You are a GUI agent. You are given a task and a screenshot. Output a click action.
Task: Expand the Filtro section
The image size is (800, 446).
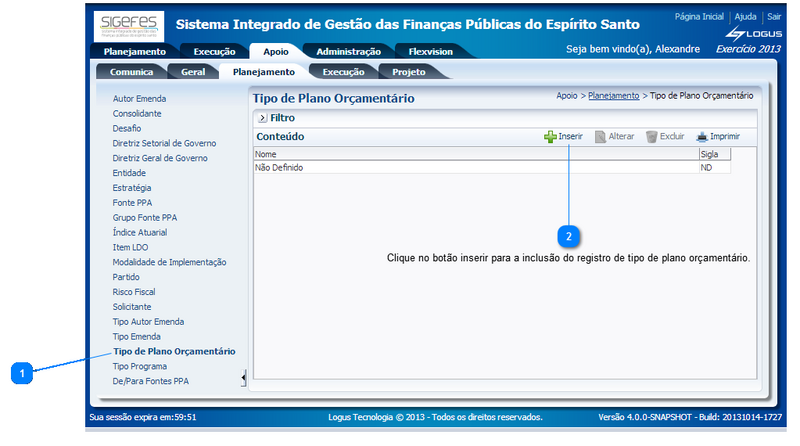pos(262,118)
